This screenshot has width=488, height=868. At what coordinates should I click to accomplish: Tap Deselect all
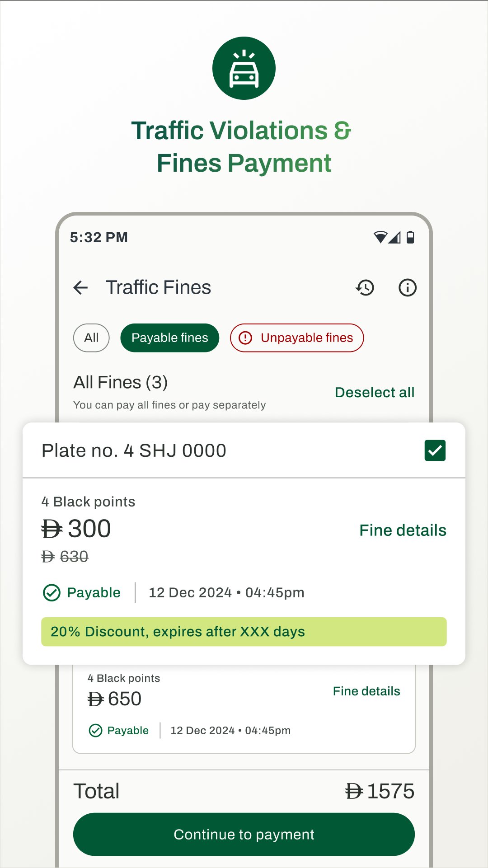pos(375,392)
